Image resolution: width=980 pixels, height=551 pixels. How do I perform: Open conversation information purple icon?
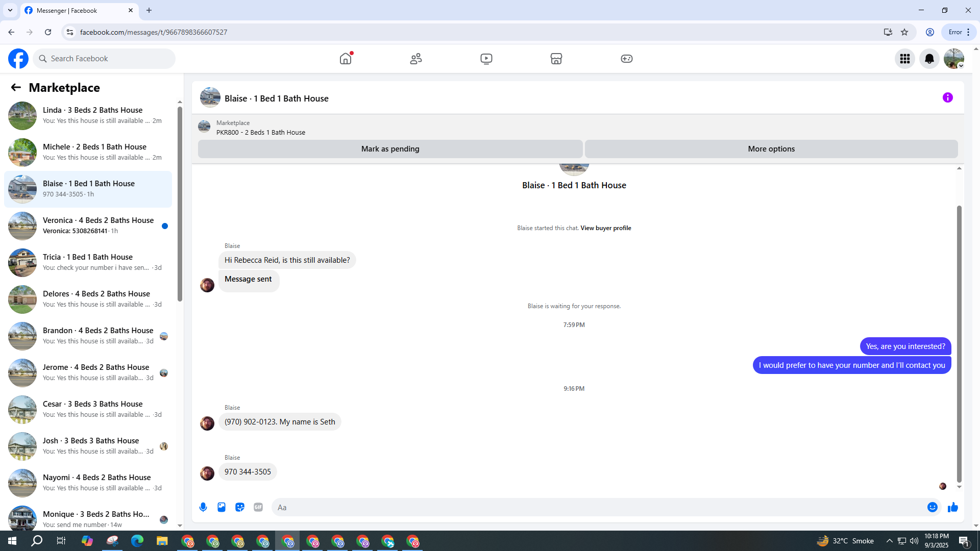[x=948, y=98]
